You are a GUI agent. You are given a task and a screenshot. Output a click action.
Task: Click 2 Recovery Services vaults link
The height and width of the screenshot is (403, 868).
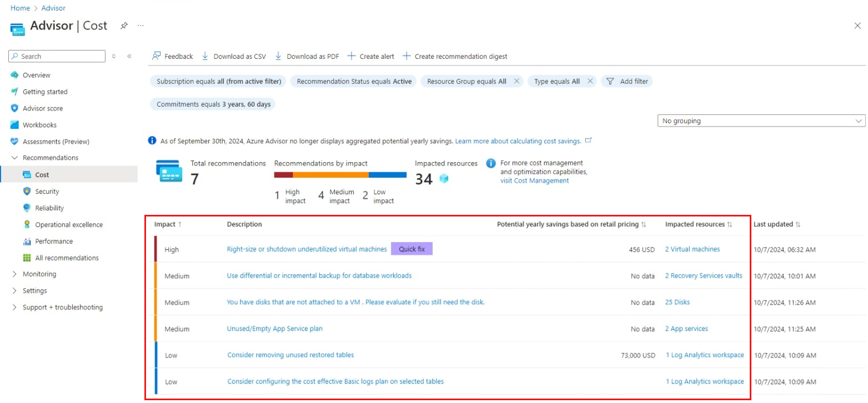tap(704, 275)
